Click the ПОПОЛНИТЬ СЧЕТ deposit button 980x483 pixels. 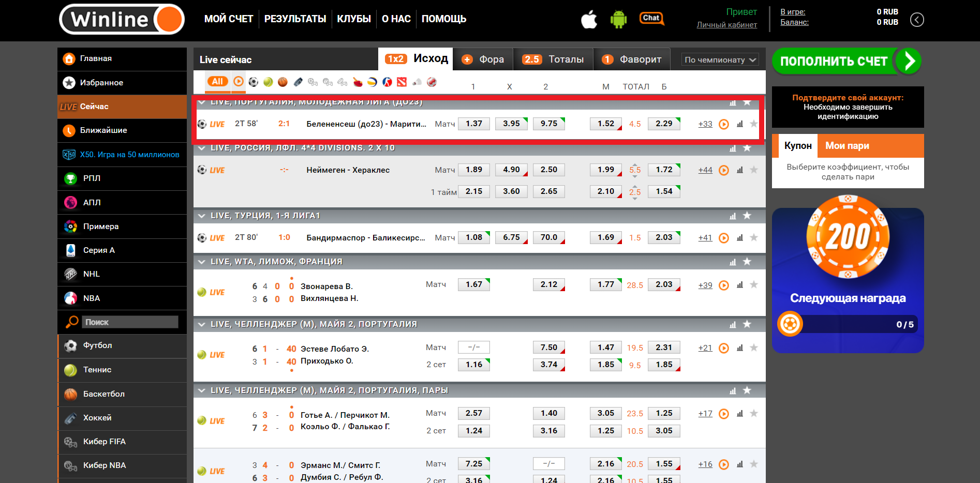pos(847,61)
